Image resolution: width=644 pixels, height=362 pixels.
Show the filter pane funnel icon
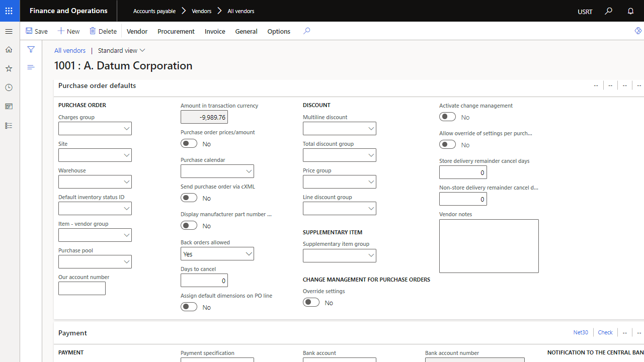coord(31,49)
